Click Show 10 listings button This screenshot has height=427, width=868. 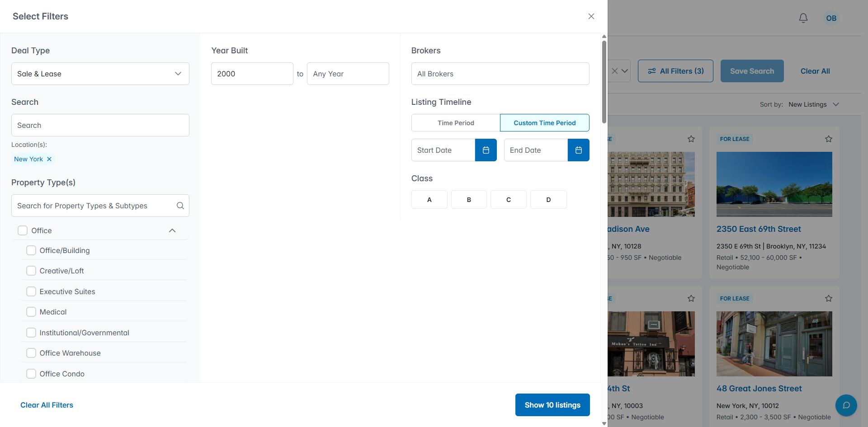click(552, 405)
